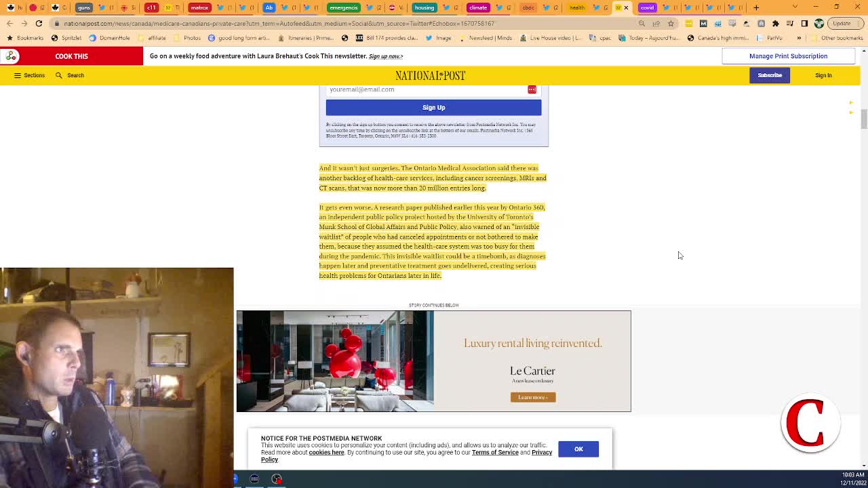This screenshot has width=868, height=488.
Task: Open the site Search
Action: 70,75
